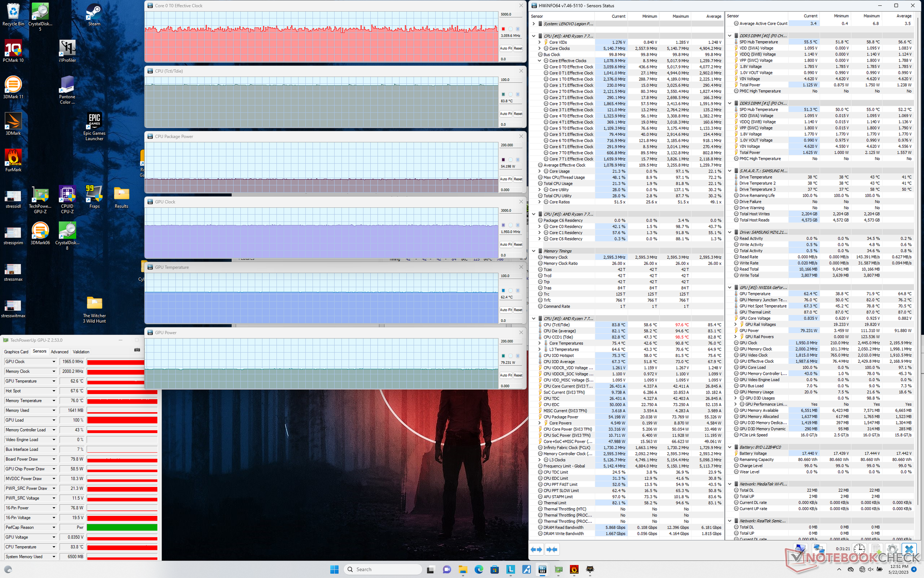Open HWiNFO sensor settings gear icon

coord(892,549)
